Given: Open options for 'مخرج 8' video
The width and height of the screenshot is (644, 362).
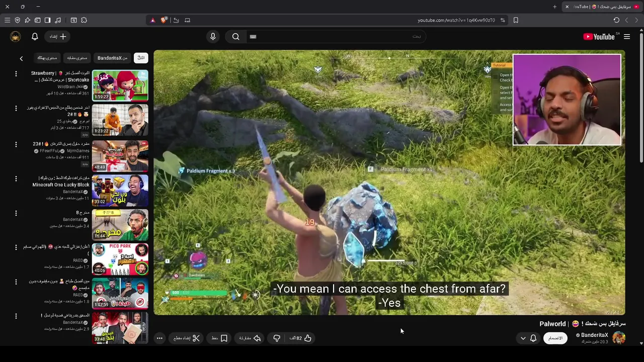Looking at the screenshot, I should tap(16, 213).
